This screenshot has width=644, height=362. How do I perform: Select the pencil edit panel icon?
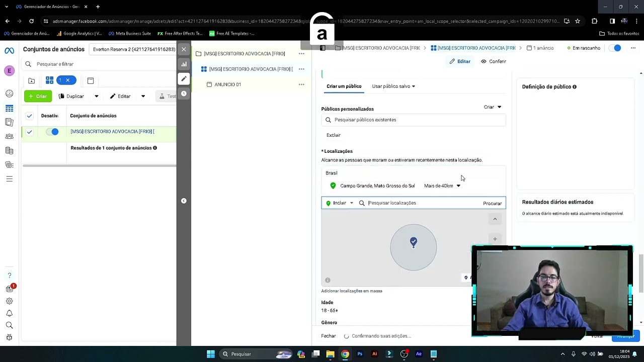tap(184, 78)
